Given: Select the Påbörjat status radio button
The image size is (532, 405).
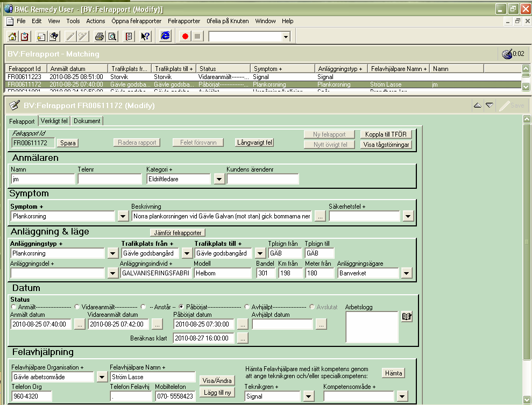Looking at the screenshot, I should tap(181, 307).
